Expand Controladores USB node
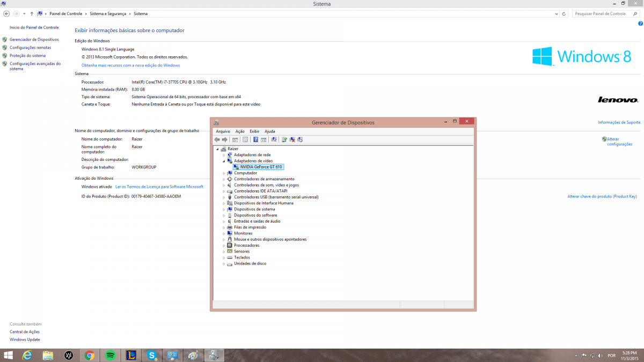This screenshot has height=362, width=644. 224,197
